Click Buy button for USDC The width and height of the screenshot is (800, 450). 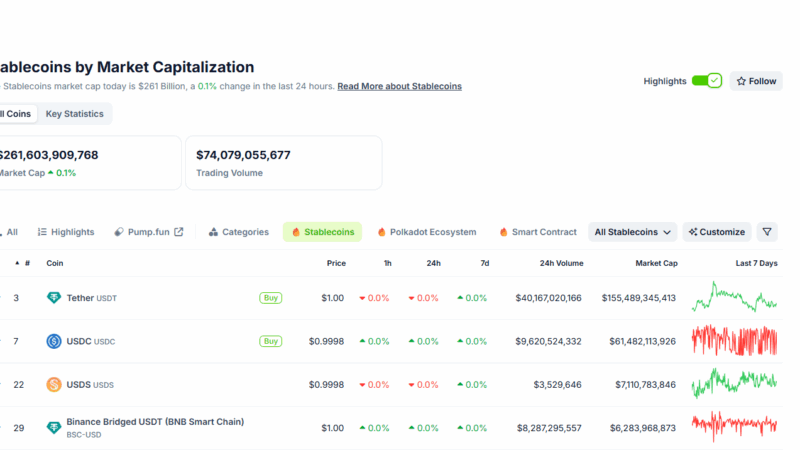[x=270, y=341]
